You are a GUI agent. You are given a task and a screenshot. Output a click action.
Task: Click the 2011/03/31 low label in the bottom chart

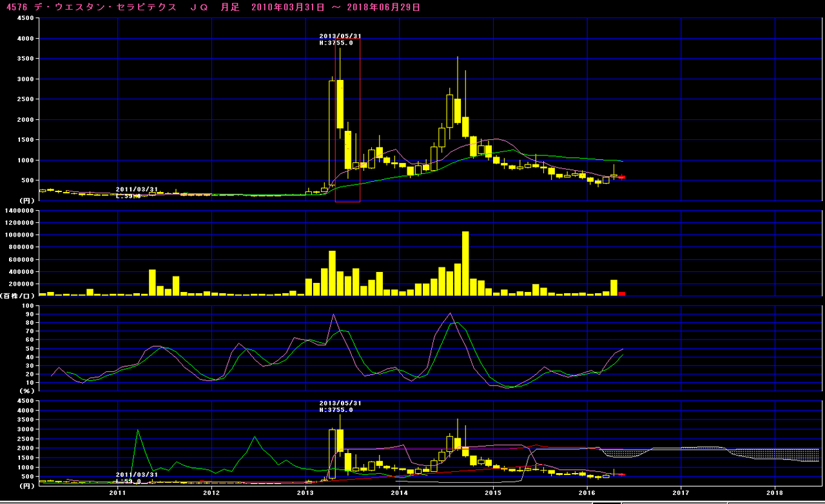[x=137, y=474]
